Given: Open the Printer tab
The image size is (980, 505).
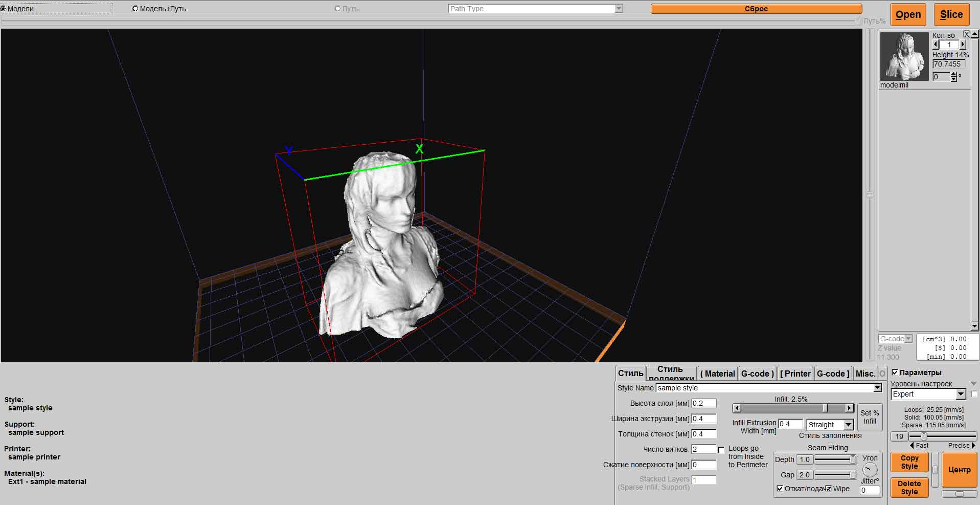Looking at the screenshot, I should pos(795,374).
